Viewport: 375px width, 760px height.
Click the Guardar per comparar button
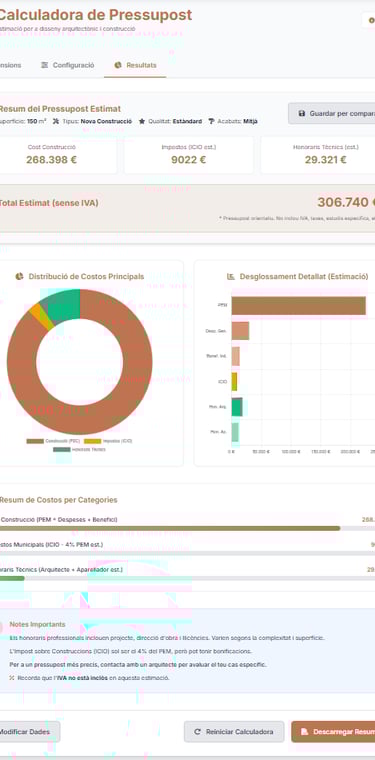click(331, 113)
